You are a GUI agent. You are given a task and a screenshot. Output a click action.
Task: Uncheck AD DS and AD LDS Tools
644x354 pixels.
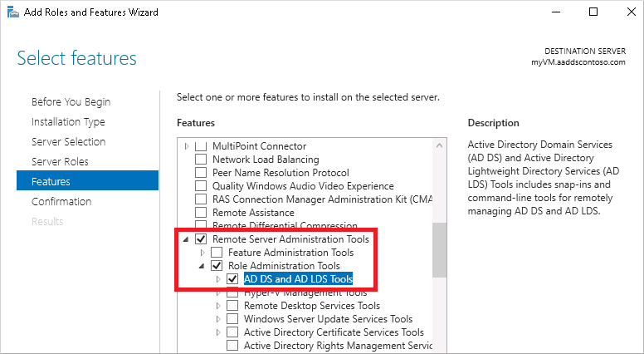(x=232, y=279)
